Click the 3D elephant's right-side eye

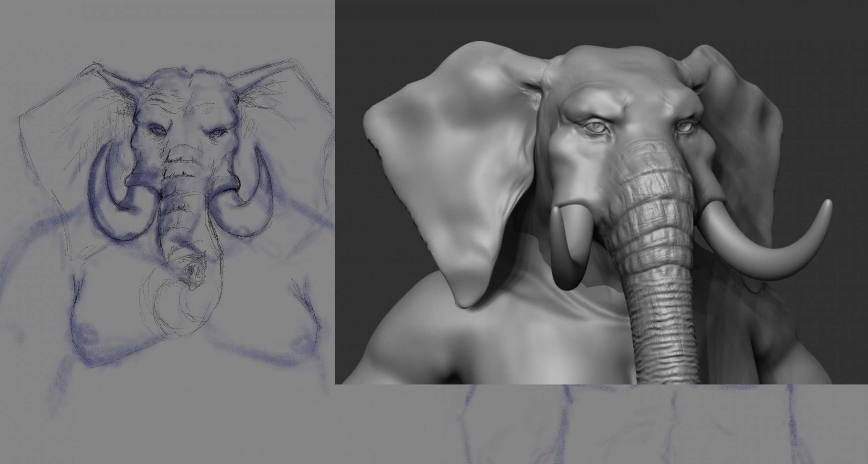[685, 127]
